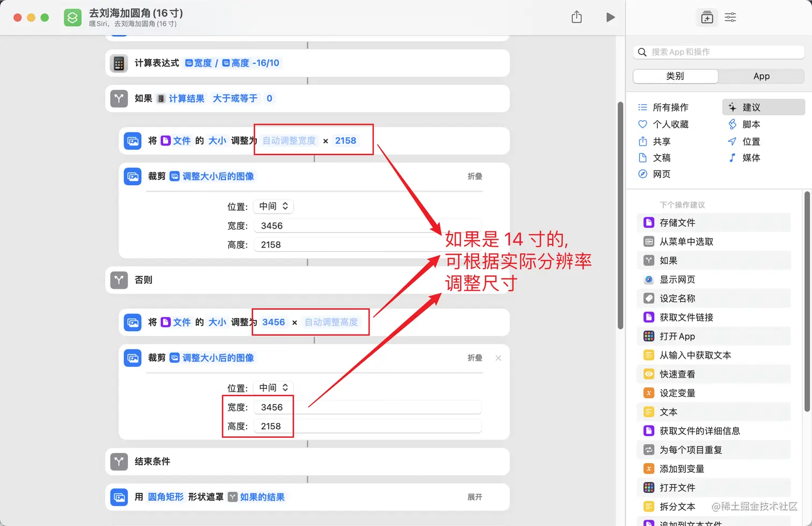The height and width of the screenshot is (526, 812).
Task: Click the 结束条件 action icon
Action: point(119,462)
